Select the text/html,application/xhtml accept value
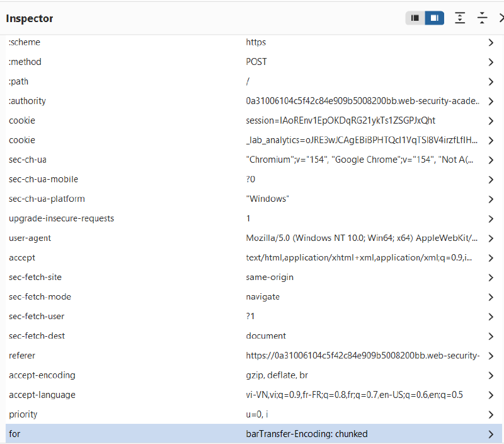Screen dimensions: 504x444 click(x=359, y=258)
